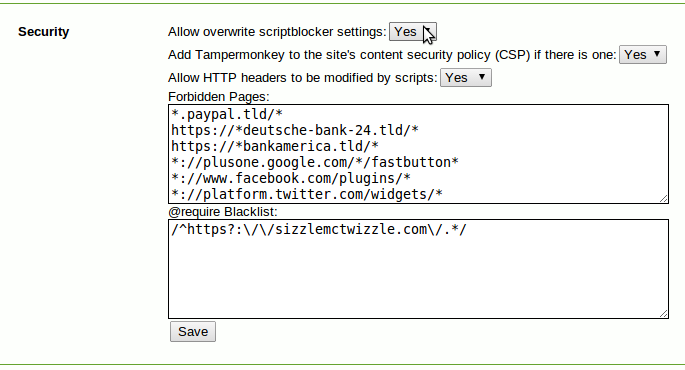Screen dimensions: 685x370
Task: Click the dropdown arrow of the CSP setting
Action: [657, 54]
